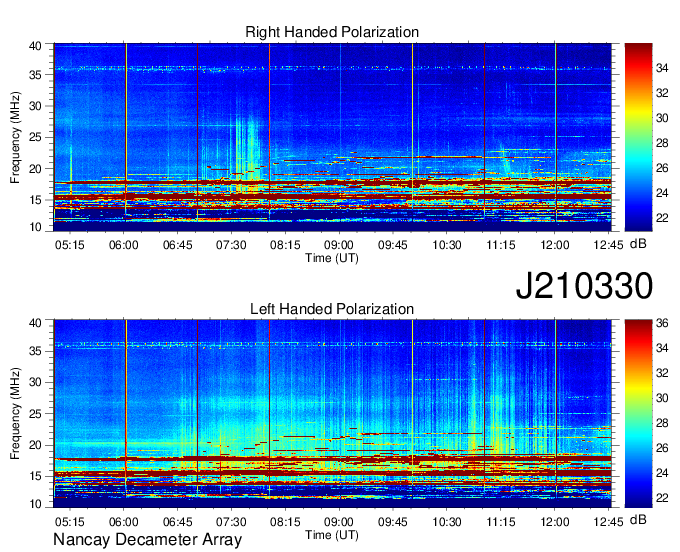Click the dB unit label of Left Handed colorbar
The height and width of the screenshot is (552, 680).
click(x=638, y=519)
